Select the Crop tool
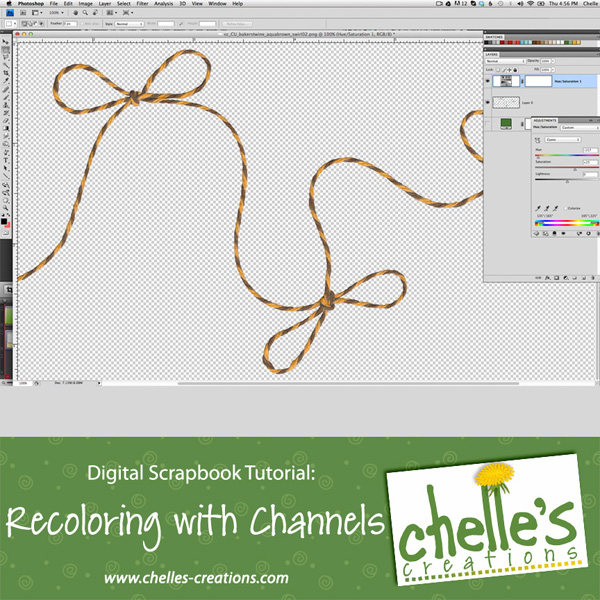The image size is (600, 600). [5, 73]
